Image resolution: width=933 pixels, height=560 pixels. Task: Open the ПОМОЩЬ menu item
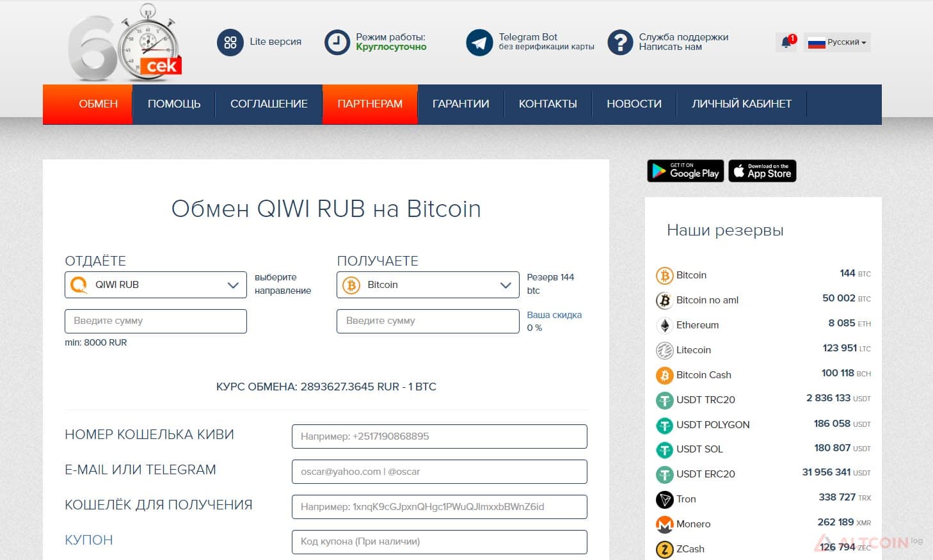174,104
